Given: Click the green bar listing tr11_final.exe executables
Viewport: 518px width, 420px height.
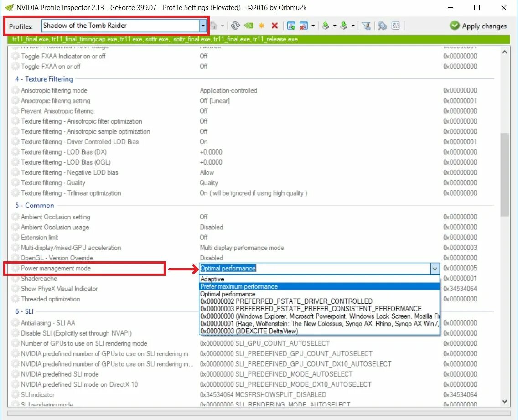Looking at the screenshot, I should [259, 39].
